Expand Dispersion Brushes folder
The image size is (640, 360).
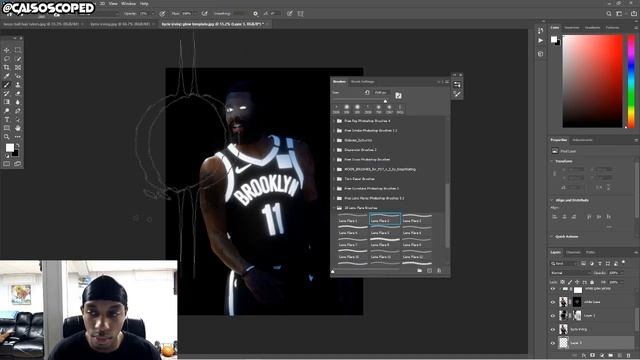coord(333,150)
